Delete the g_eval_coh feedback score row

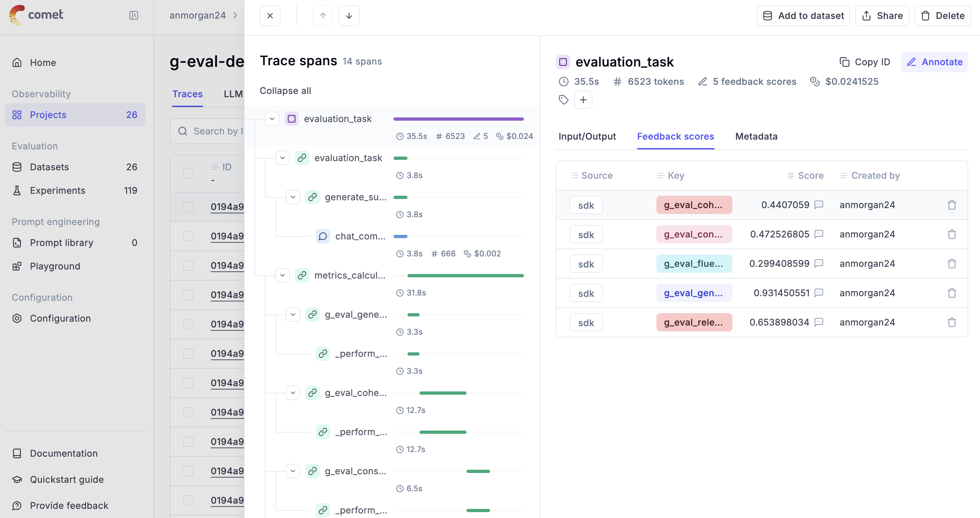(952, 205)
